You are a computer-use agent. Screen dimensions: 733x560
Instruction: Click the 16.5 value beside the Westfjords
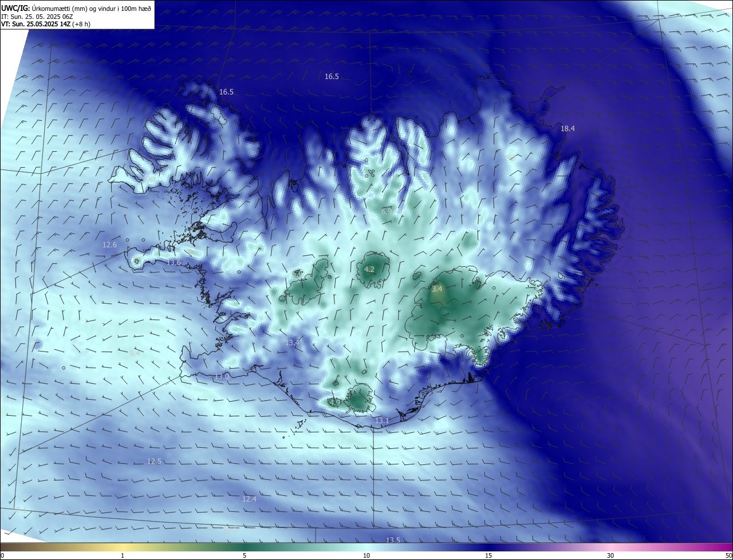coord(226,92)
